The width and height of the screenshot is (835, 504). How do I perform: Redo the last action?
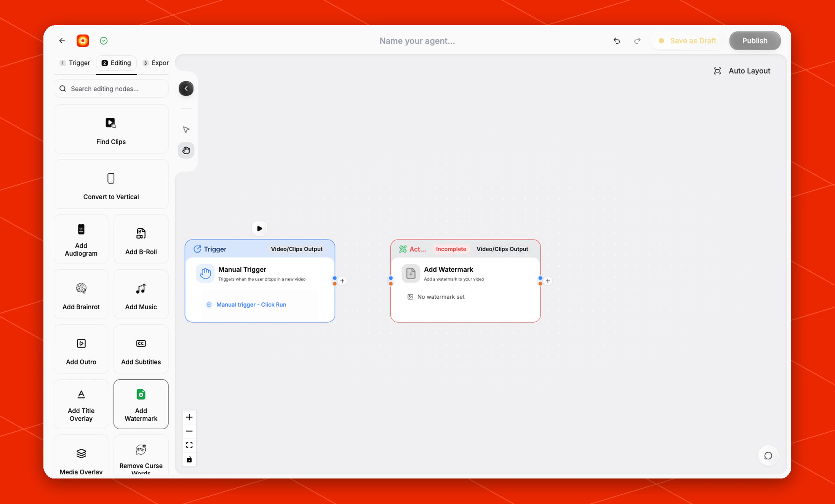pyautogui.click(x=637, y=41)
